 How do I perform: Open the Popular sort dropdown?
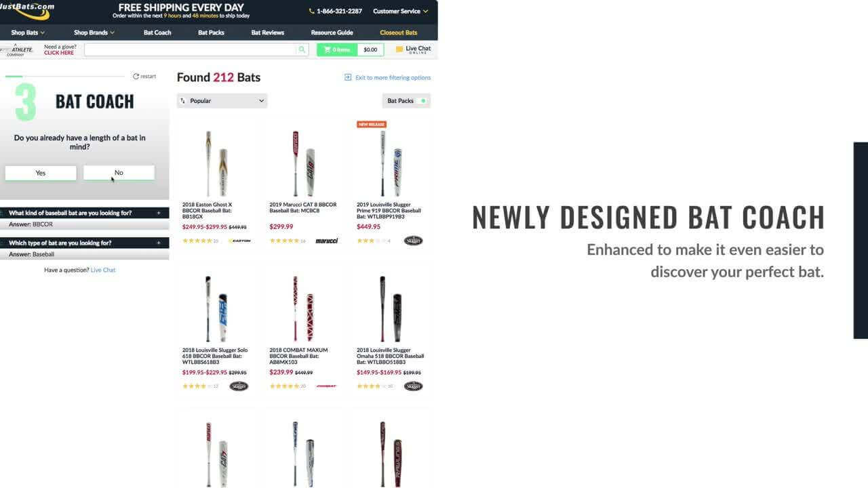click(x=222, y=101)
